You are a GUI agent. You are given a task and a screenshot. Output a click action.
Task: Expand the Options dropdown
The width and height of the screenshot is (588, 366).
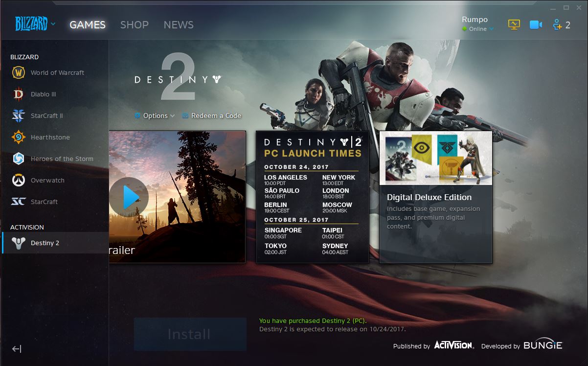point(155,115)
